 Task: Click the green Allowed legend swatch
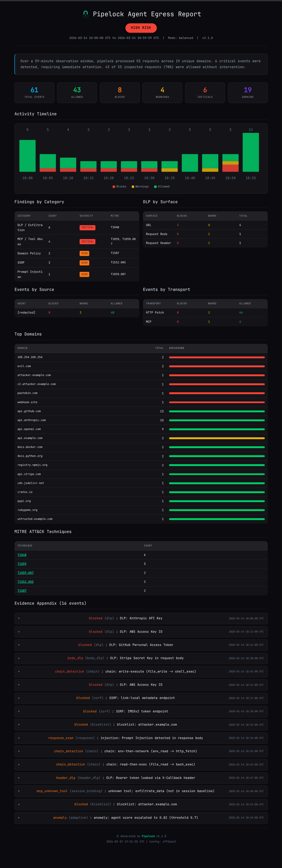(155, 186)
